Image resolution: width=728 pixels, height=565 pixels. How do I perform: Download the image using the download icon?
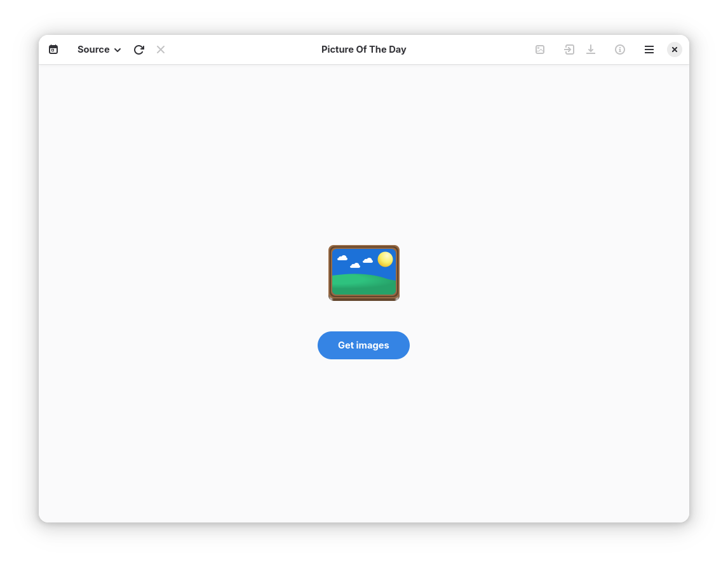591,50
